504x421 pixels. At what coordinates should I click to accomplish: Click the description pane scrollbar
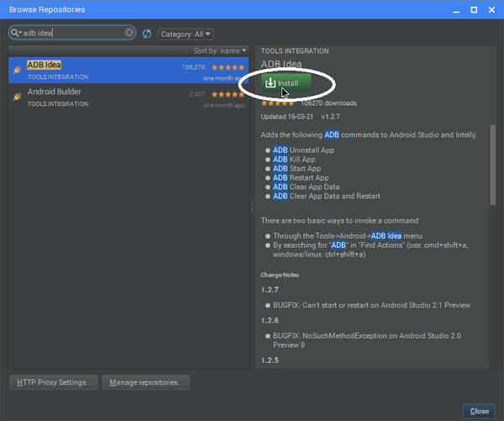tap(493, 165)
